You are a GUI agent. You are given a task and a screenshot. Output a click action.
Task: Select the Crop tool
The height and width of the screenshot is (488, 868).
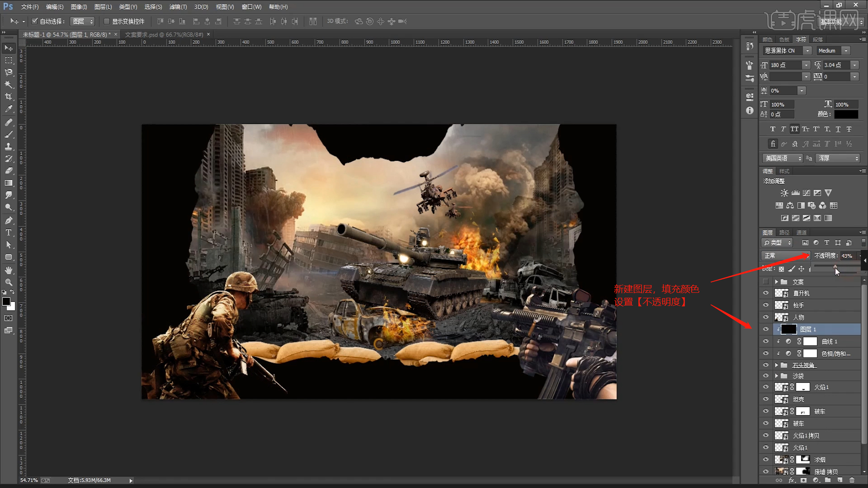click(9, 97)
